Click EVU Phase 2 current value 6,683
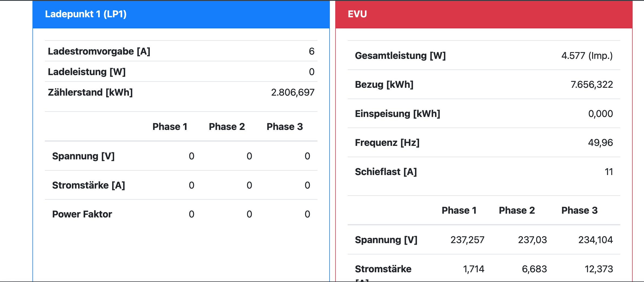644x282 pixels. point(534,269)
